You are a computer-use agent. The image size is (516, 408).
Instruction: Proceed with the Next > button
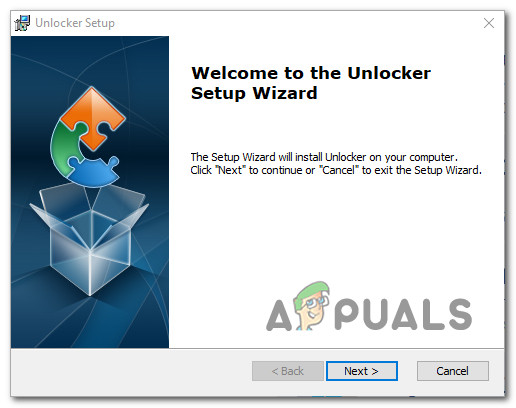click(x=362, y=371)
